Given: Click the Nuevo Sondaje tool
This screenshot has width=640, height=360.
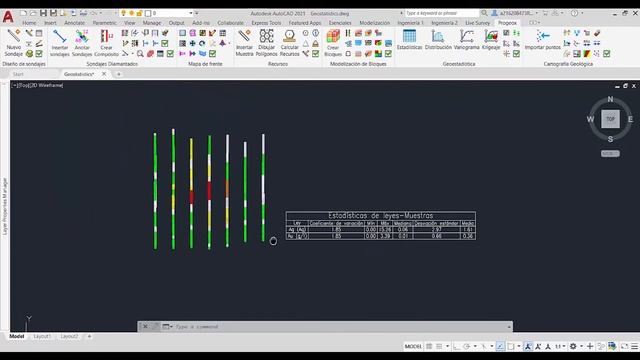Looking at the screenshot, I should [x=13, y=42].
